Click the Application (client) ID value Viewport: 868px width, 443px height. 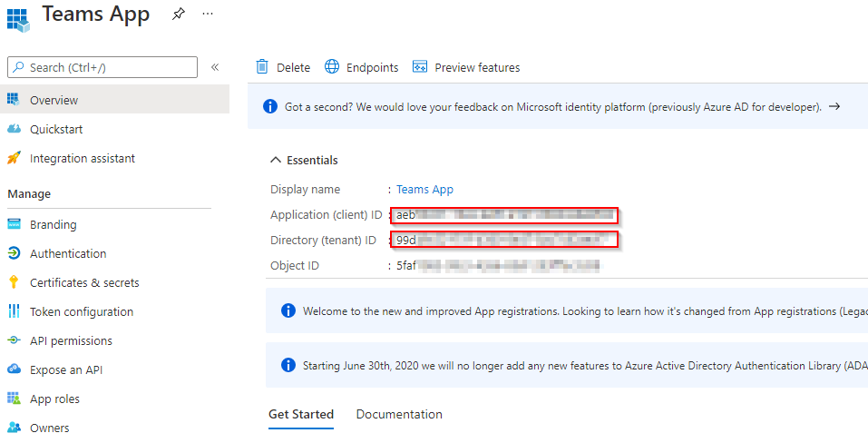click(x=504, y=215)
